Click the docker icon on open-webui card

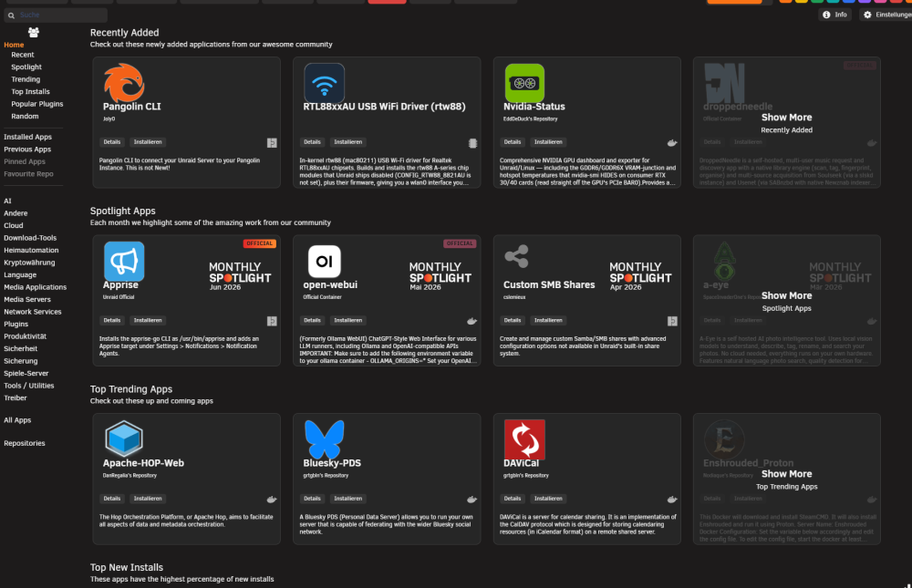[x=472, y=321]
